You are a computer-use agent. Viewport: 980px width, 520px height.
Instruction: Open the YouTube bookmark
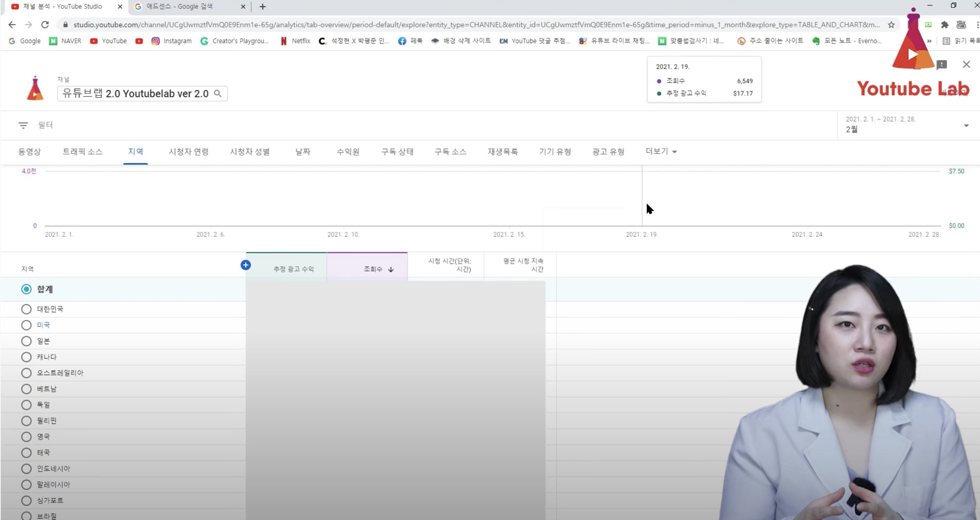(108, 41)
